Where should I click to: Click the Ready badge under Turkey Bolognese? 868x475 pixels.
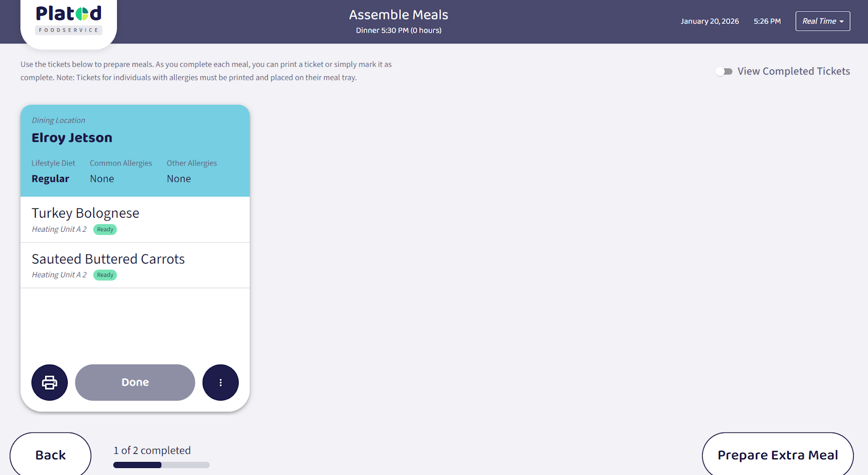coord(105,230)
